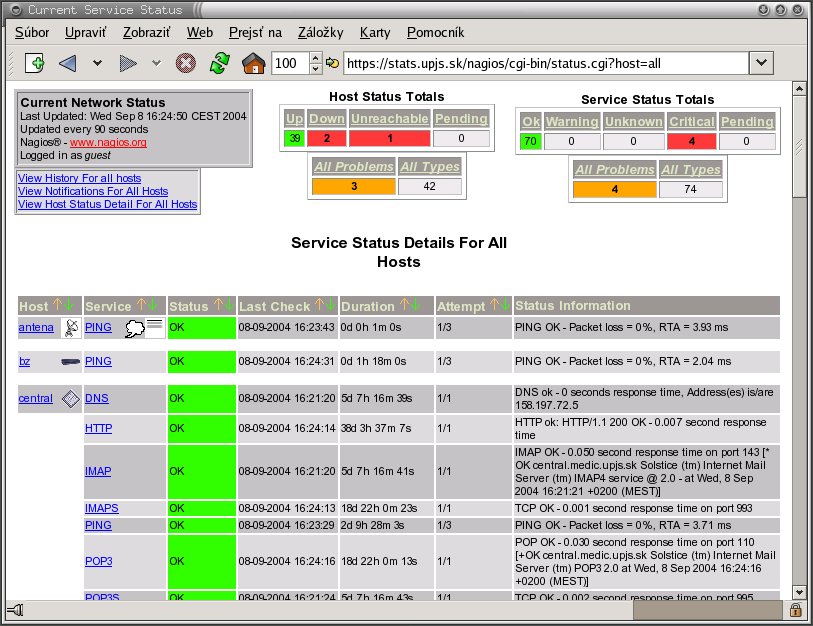Open the central host link
Image resolution: width=813 pixels, height=626 pixels.
click(x=35, y=398)
